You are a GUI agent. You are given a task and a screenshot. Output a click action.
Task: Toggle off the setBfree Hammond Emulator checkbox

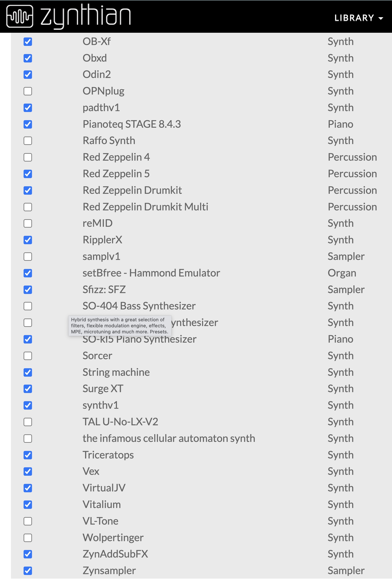28,273
